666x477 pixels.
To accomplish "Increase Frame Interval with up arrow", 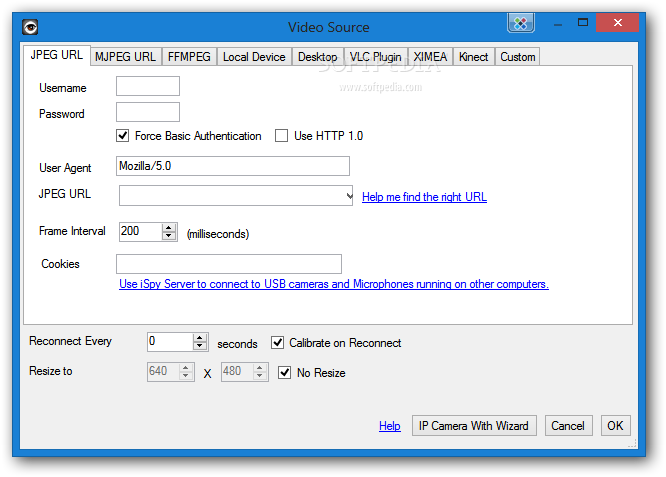I will (169, 228).
